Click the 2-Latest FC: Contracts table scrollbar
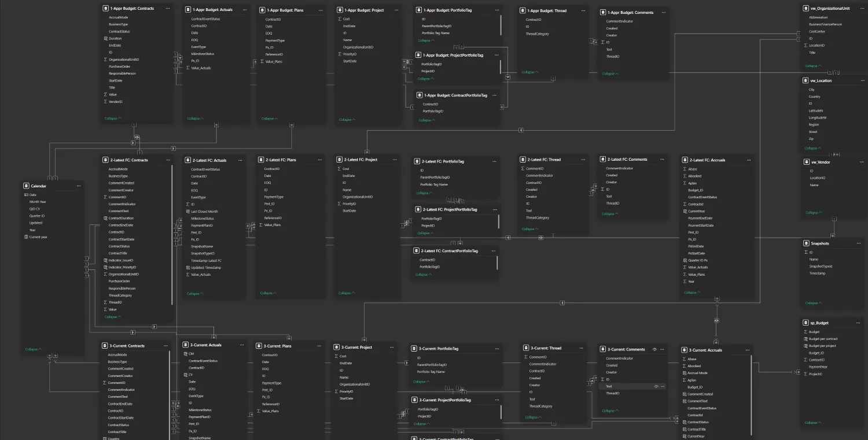Image resolution: width=868 pixels, height=440 pixels. 172,231
